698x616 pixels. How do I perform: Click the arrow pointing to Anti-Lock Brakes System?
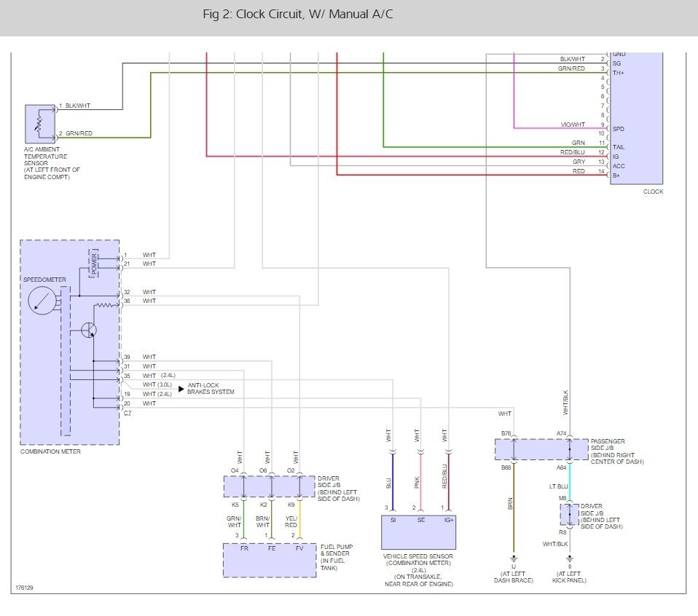181,389
